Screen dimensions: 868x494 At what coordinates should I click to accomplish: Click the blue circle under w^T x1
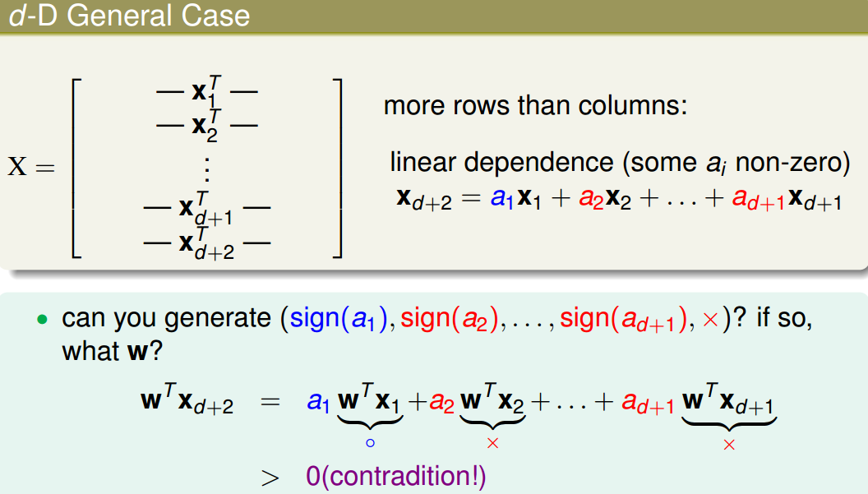point(371,443)
